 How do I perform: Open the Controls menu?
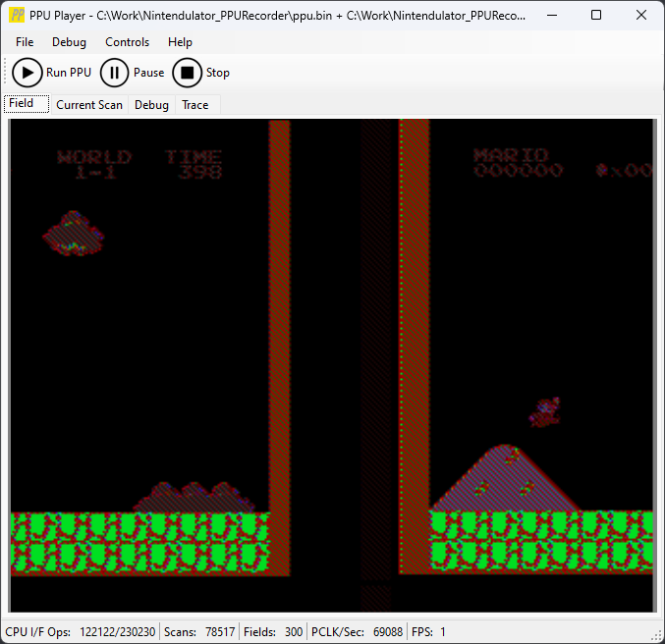[x=128, y=42]
